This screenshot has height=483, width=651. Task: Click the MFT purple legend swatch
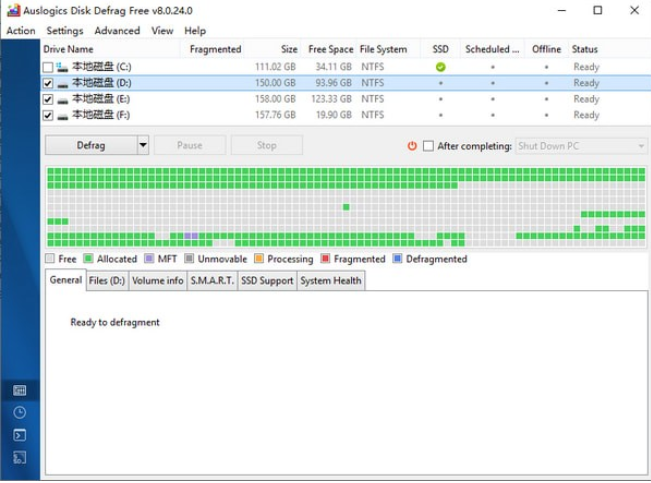pyautogui.click(x=149, y=259)
